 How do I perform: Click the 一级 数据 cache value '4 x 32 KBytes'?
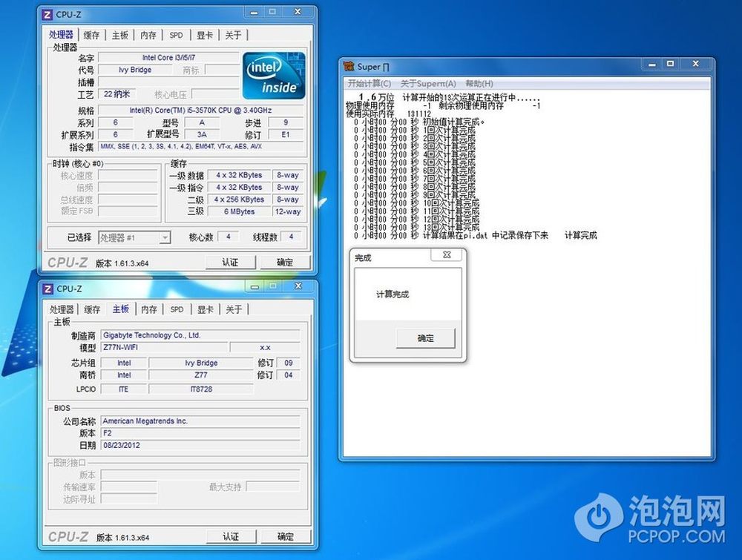coord(239,175)
